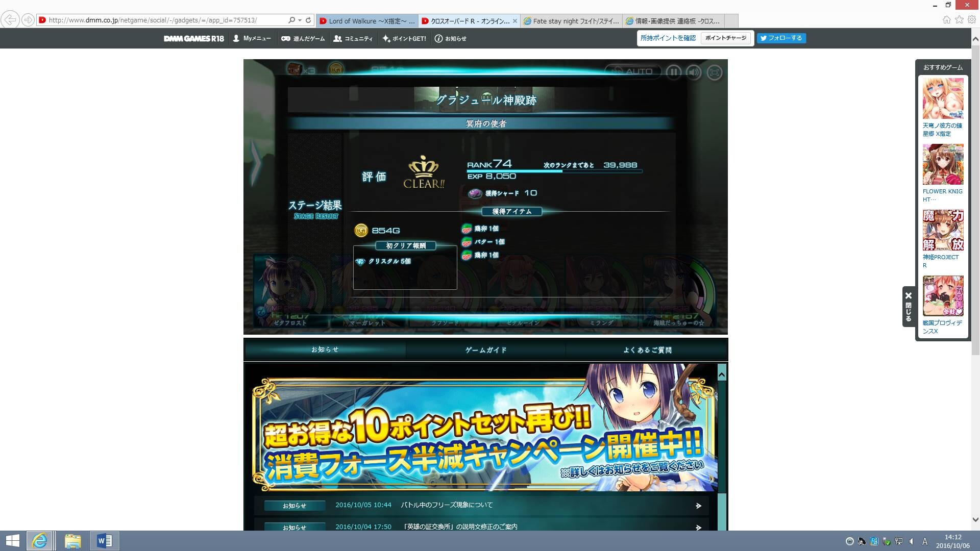Open File Explorer from taskbar

pos(73,541)
